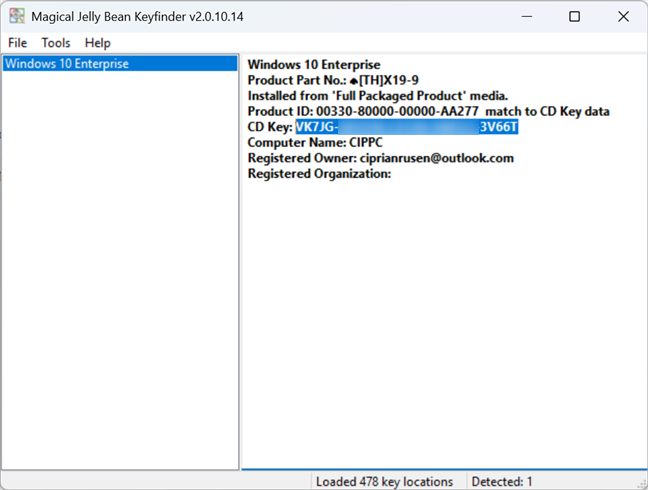Click the Computer Name: CIPPC line

(315, 143)
